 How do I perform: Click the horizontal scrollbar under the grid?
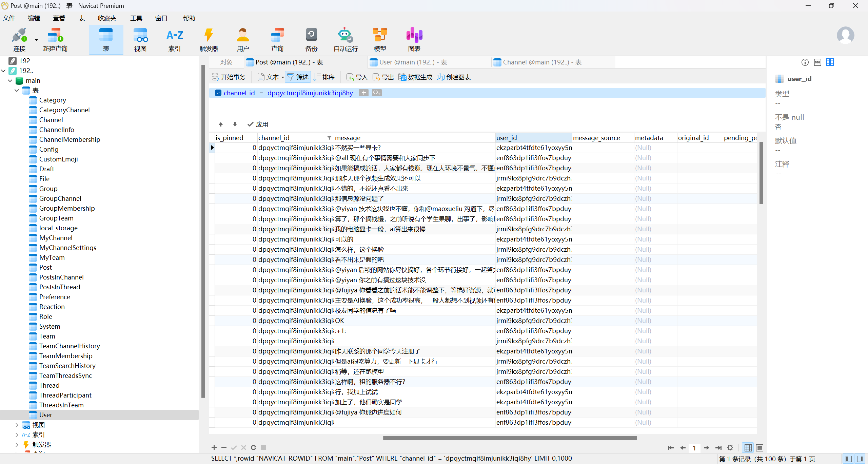[510, 438]
